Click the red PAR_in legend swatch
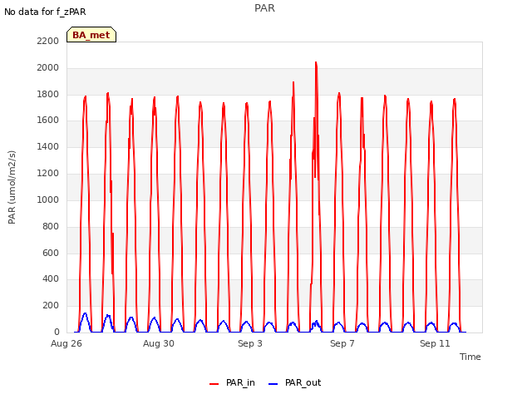Viewport: 532px width, 399px height. [x=214, y=384]
